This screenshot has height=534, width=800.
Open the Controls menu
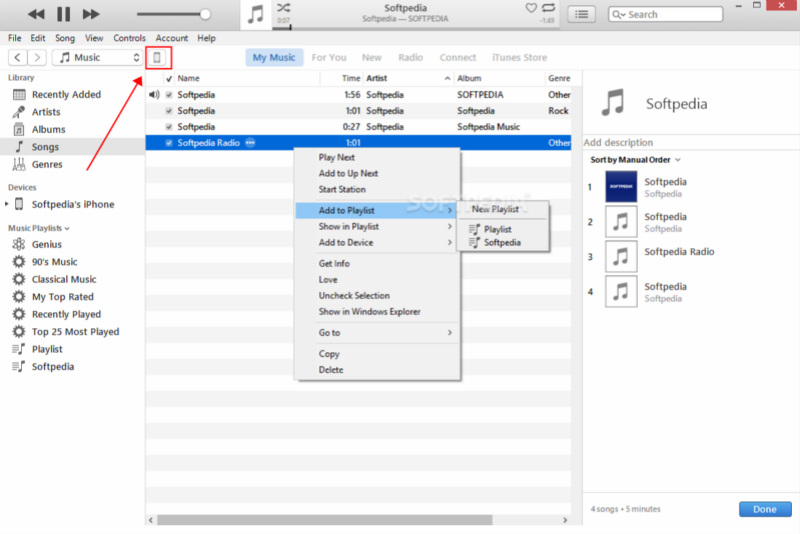(129, 38)
